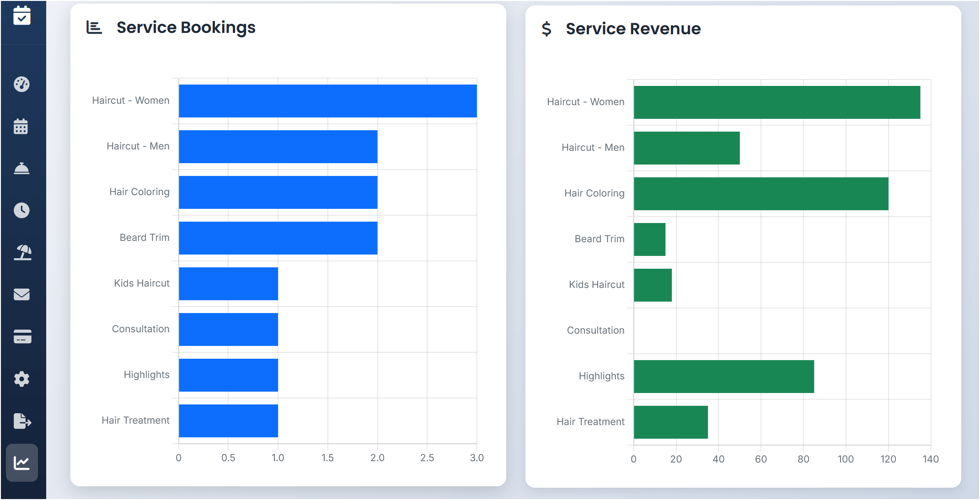
Task: Click the Haircut - Men bookings bar
Action: [278, 147]
